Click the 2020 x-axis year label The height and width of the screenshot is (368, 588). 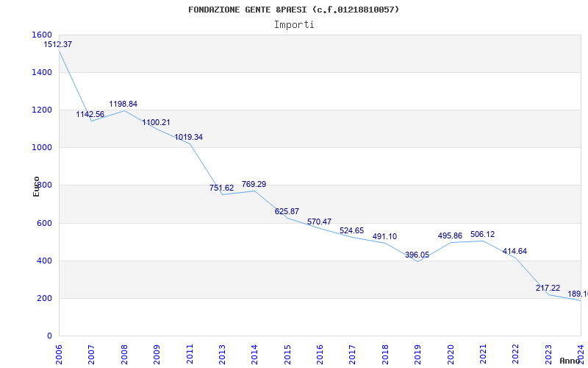click(450, 352)
